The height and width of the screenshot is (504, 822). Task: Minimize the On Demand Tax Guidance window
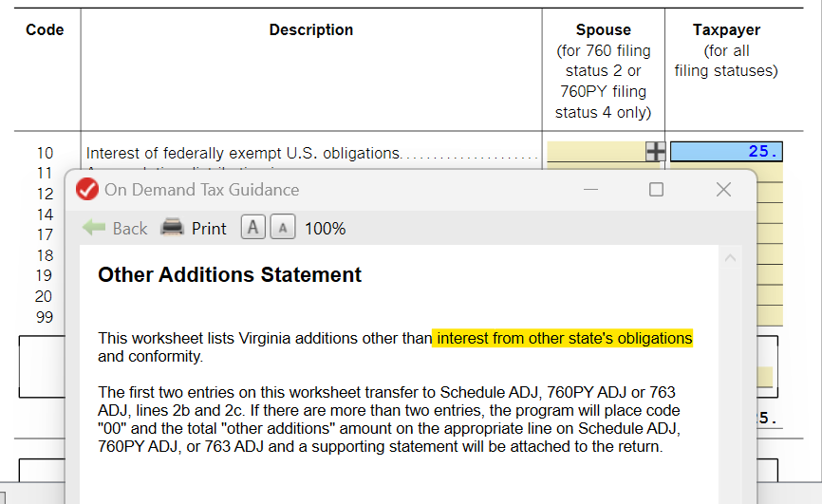point(590,189)
